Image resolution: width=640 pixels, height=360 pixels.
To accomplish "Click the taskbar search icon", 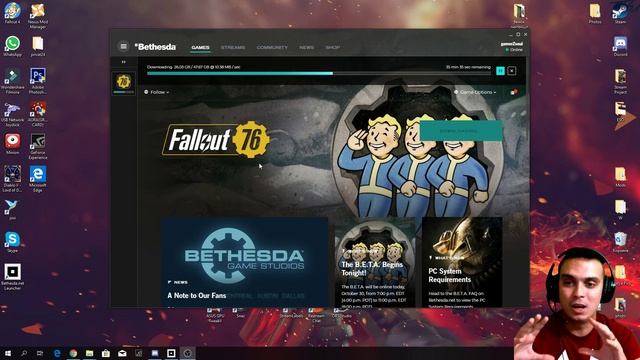I will (24, 353).
